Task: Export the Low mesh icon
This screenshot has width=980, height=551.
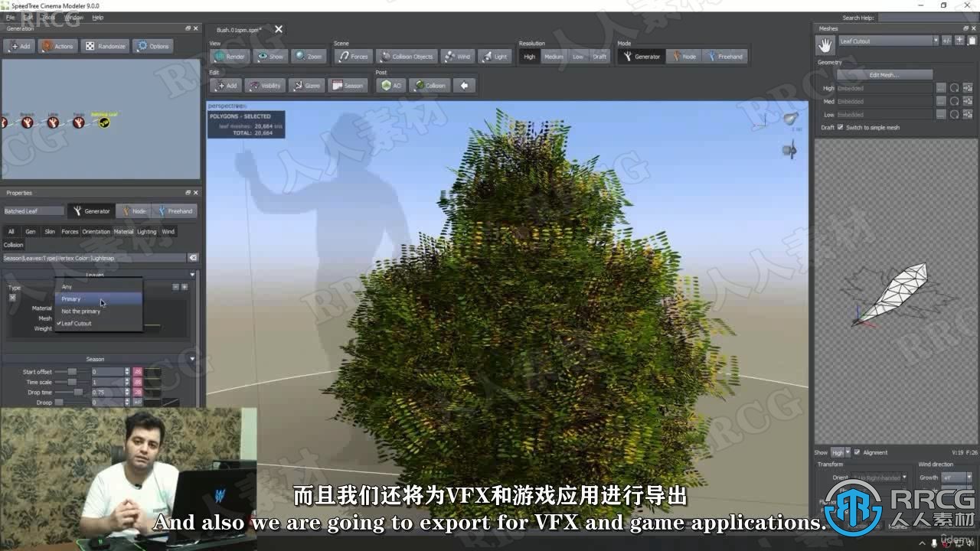Action: pyautogui.click(x=967, y=114)
